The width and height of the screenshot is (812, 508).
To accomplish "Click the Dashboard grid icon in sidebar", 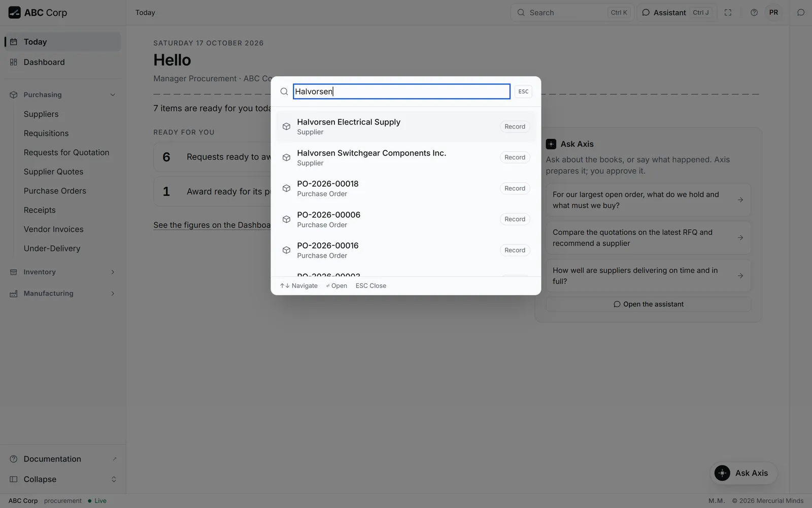I will (14, 62).
